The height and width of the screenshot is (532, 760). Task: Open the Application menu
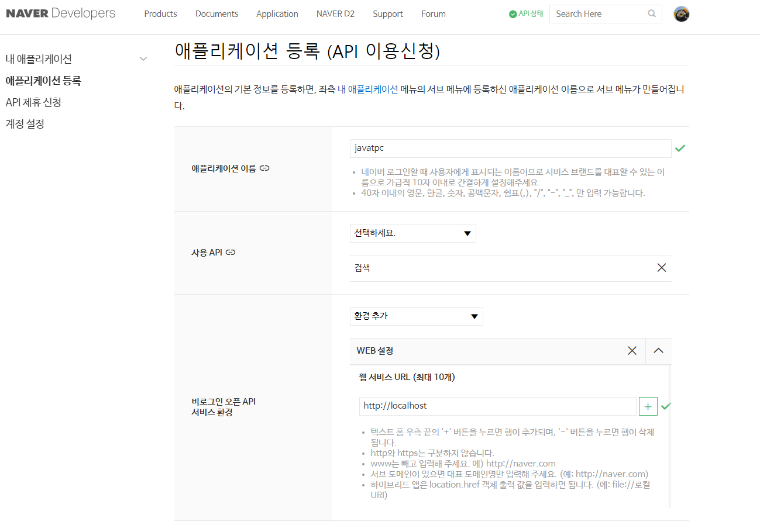277,14
